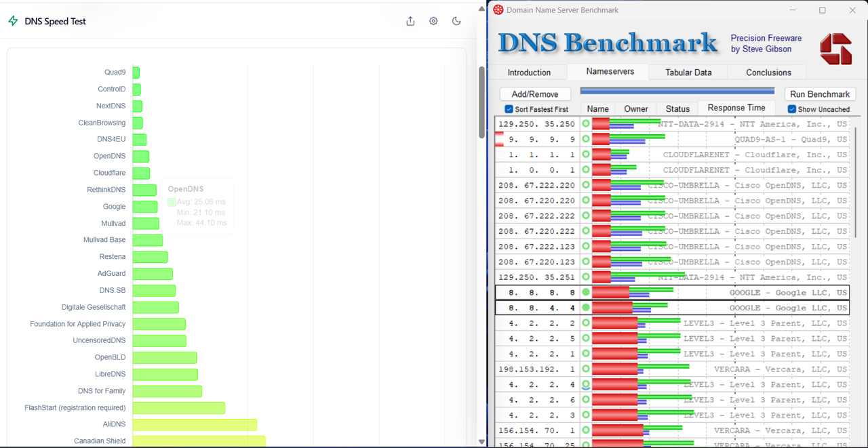Click the Digitale Gesellschaft label

pyautogui.click(x=94, y=307)
